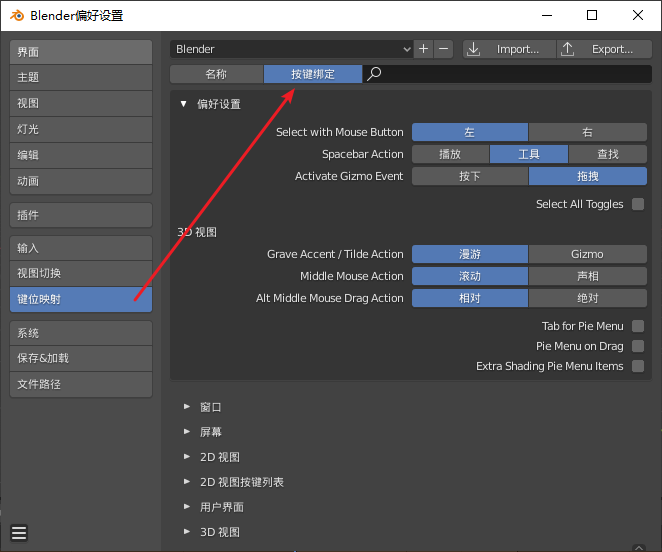The width and height of the screenshot is (662, 552).
Task: Click the Blender logo in title bar
Action: (x=17, y=16)
